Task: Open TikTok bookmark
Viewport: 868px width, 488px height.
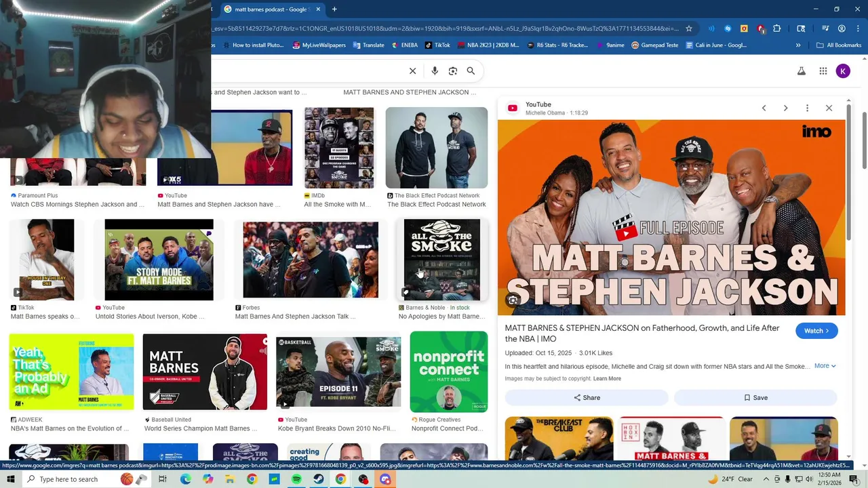Action: pyautogui.click(x=437, y=45)
